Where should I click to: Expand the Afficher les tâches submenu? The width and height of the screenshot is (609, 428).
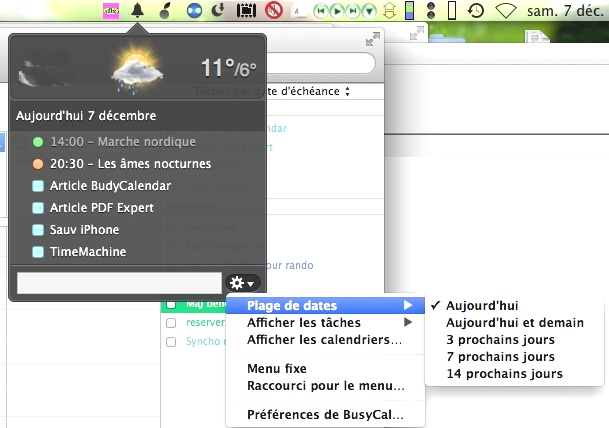point(325,323)
